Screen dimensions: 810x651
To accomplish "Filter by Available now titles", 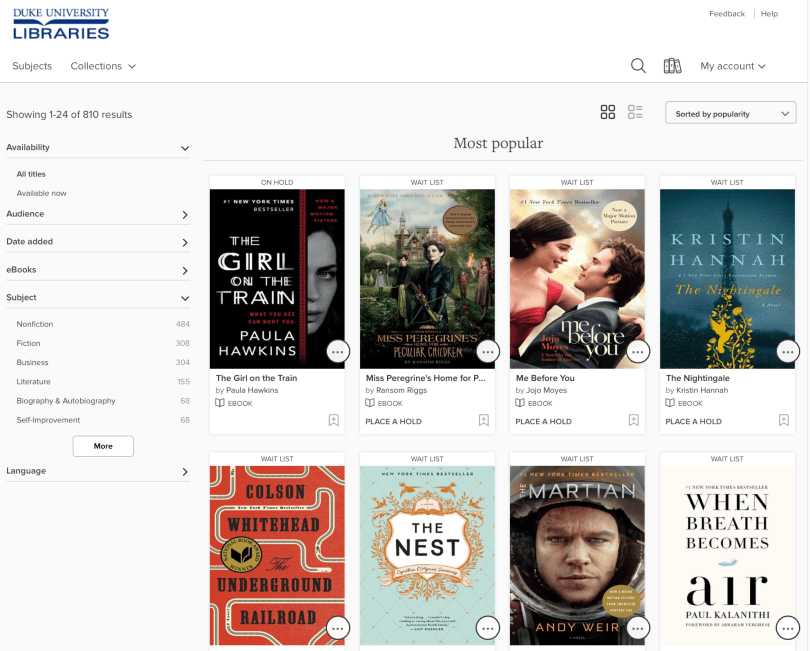I will point(42,193).
